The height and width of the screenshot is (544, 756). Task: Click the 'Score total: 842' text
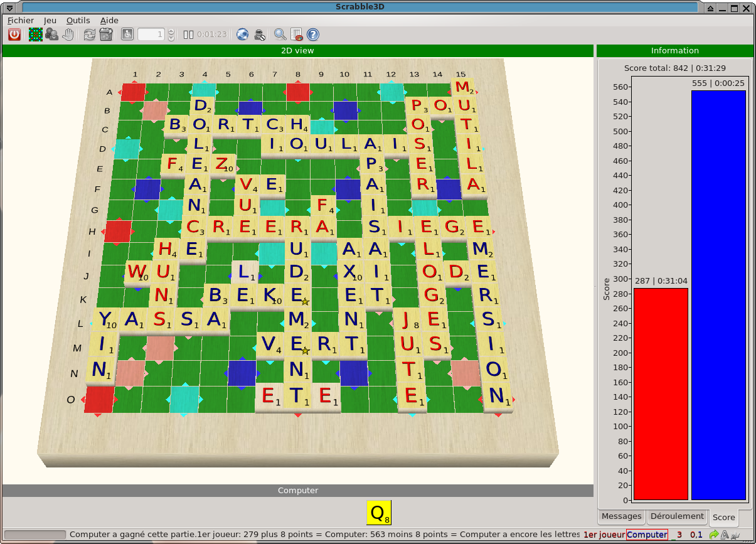[x=674, y=68]
